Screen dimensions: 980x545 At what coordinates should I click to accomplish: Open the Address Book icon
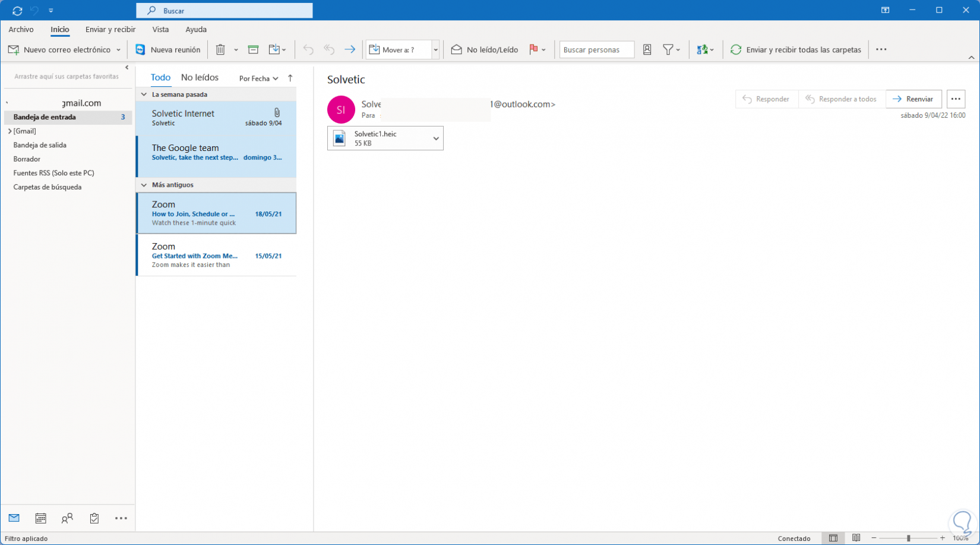point(647,50)
